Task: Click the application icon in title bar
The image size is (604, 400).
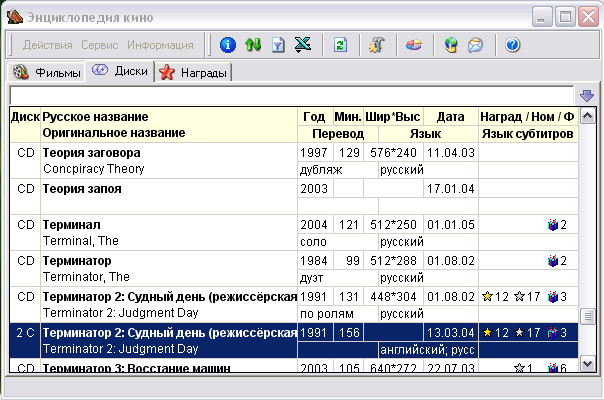Action: point(15,17)
